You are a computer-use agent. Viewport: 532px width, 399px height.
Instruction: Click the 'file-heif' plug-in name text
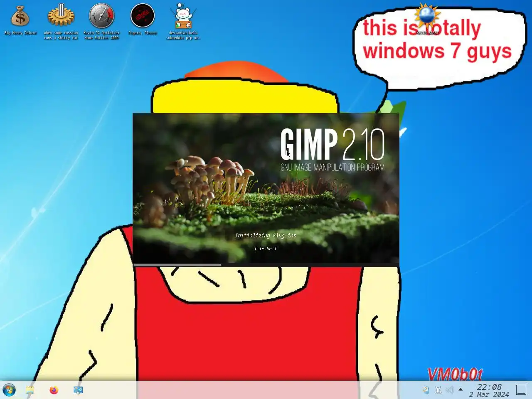click(266, 249)
